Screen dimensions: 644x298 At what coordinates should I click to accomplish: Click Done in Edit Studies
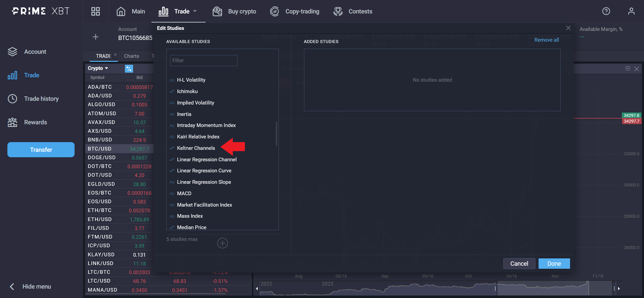pos(554,264)
